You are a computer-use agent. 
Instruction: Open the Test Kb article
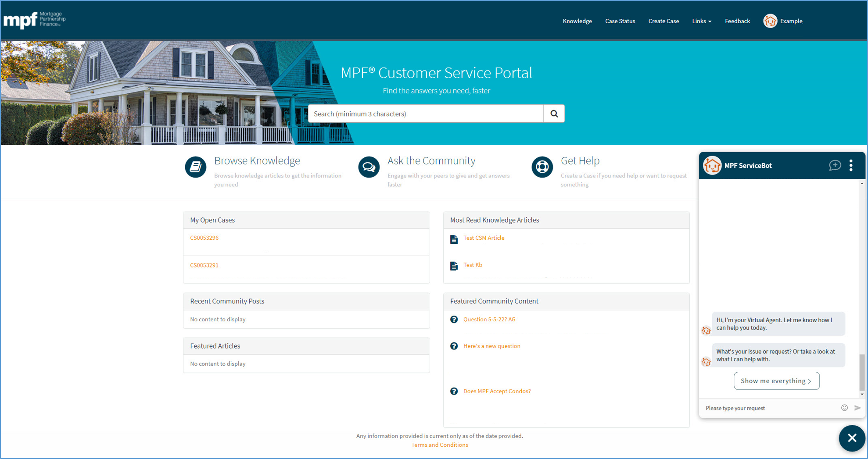pos(473,265)
